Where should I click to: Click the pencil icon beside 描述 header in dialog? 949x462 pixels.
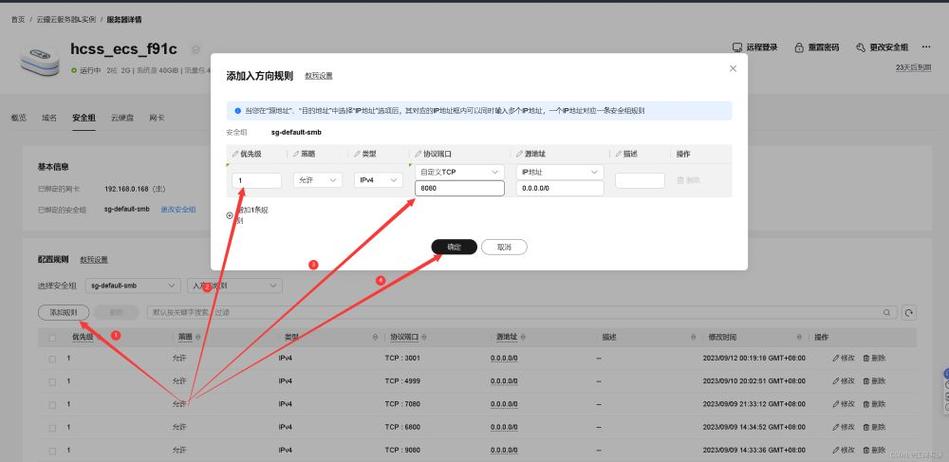[x=619, y=154]
